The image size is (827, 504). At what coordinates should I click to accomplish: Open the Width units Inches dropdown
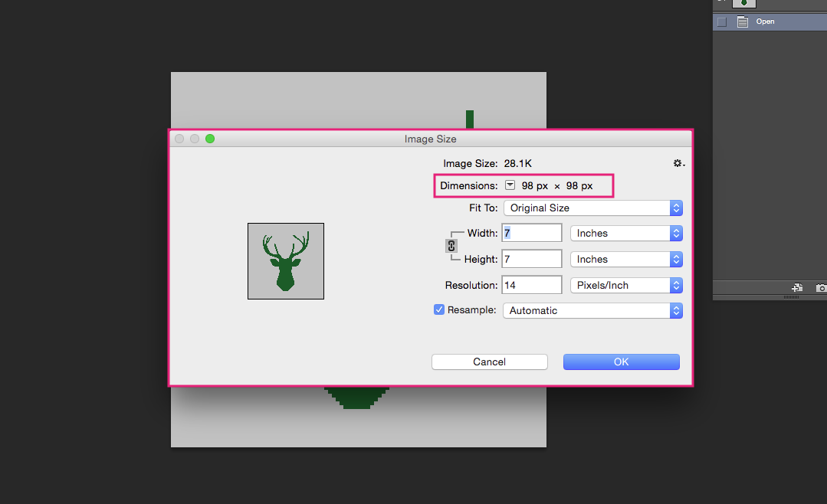(x=627, y=233)
